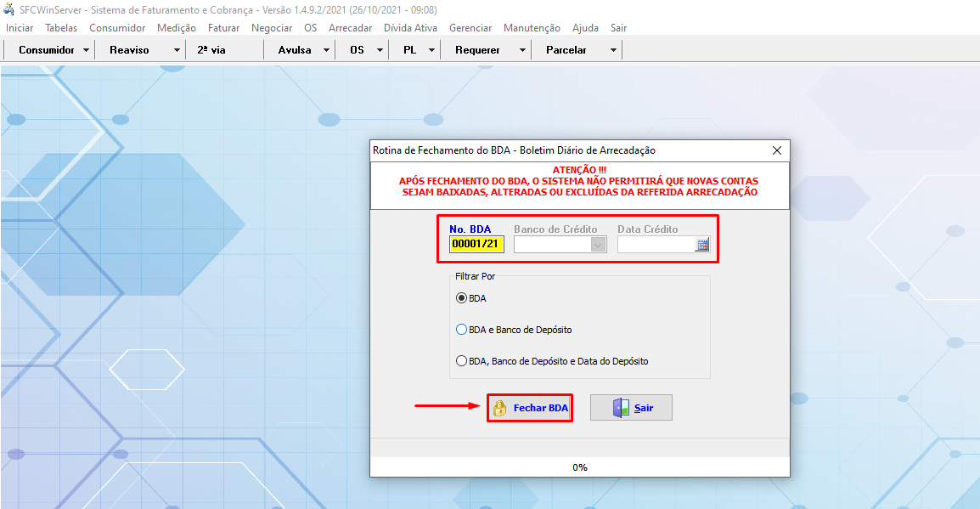Close the Rotina de Fechamento do BDA dialog
Image resolution: width=980 pixels, height=509 pixels.
click(776, 150)
